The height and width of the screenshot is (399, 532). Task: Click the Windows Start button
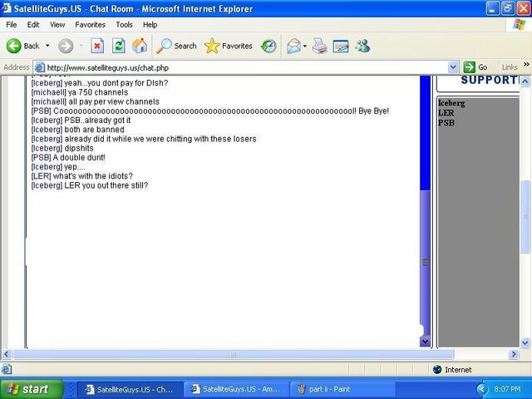[x=32, y=389]
